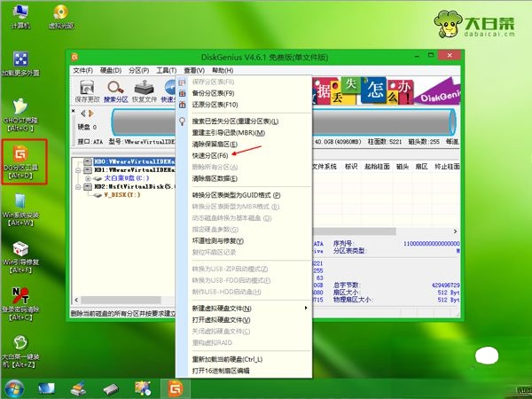Click partition table horizontal scrollbar thumb

point(354,231)
